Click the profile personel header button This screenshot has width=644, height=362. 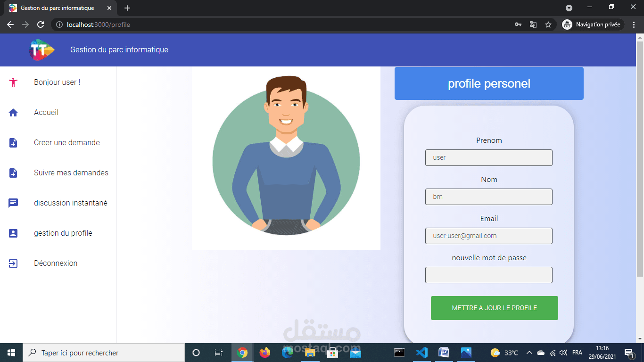pyautogui.click(x=489, y=83)
